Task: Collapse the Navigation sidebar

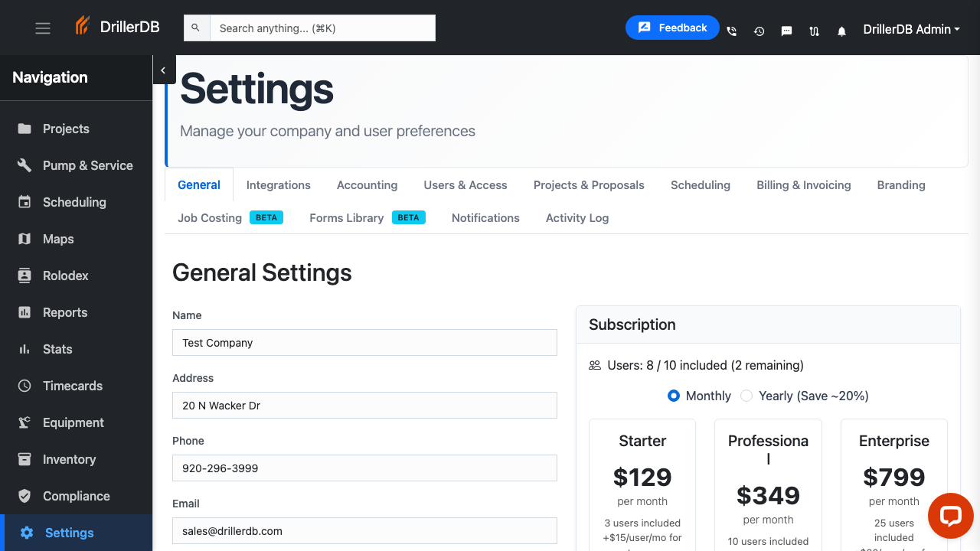Action: [164, 70]
